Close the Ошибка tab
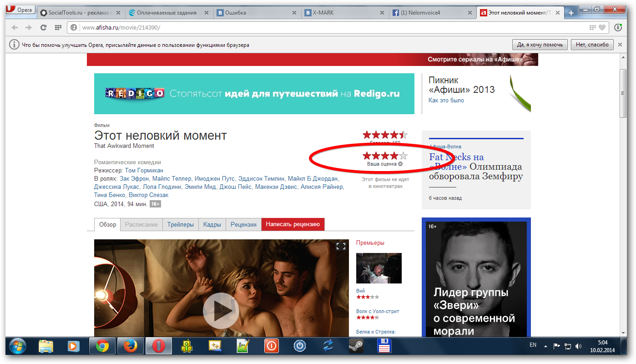The image size is (636, 364). pyautogui.click(x=294, y=13)
